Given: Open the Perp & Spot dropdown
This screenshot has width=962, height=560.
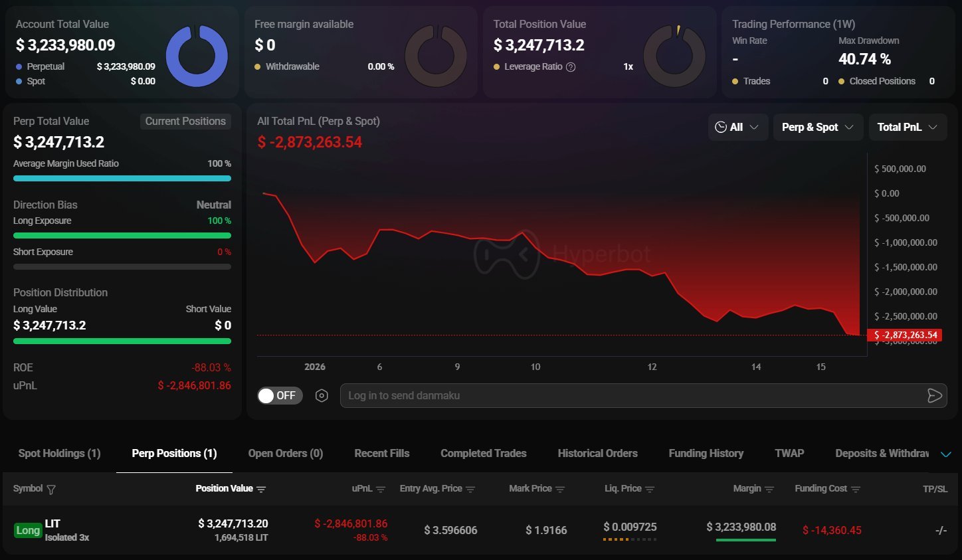Looking at the screenshot, I should coord(817,128).
